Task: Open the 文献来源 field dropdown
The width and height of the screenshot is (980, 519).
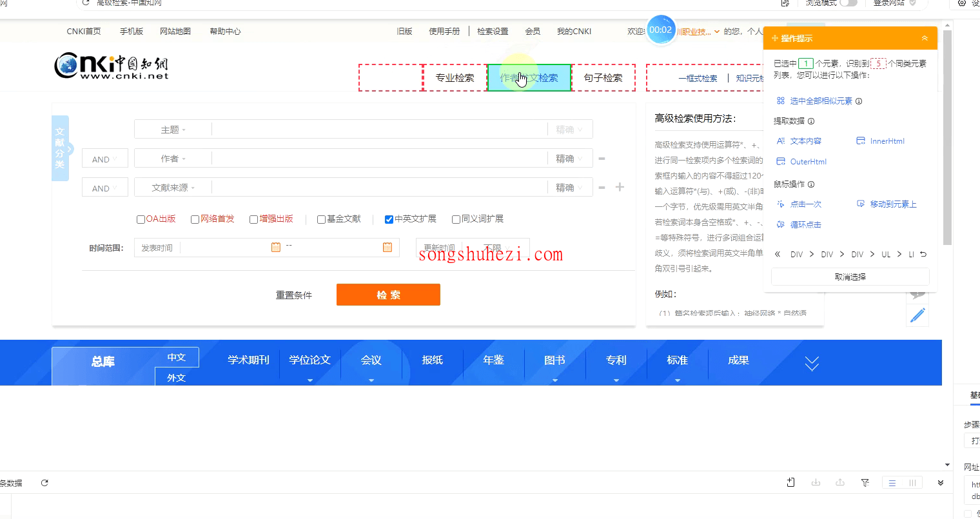Action: [x=173, y=188]
